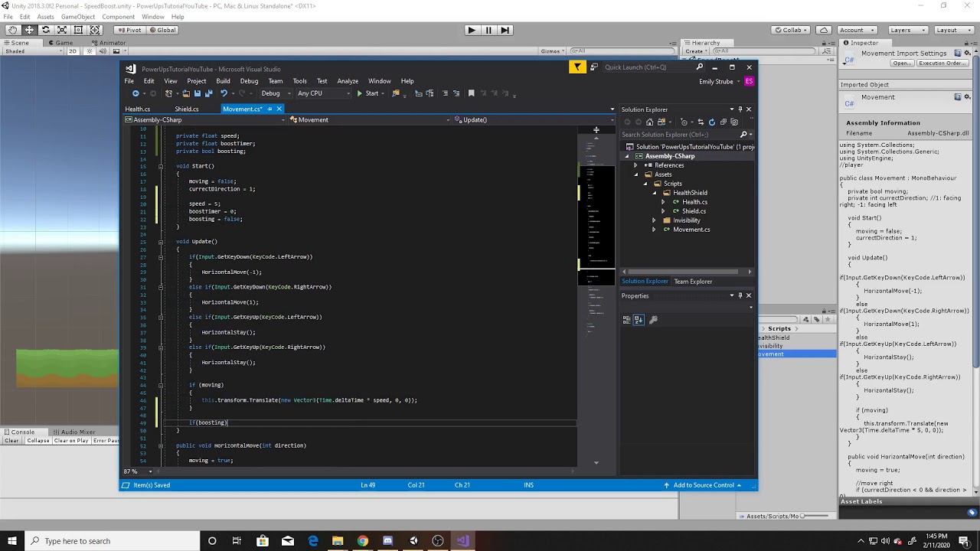Click Solution Explorer Collapse All icon

pos(724,122)
